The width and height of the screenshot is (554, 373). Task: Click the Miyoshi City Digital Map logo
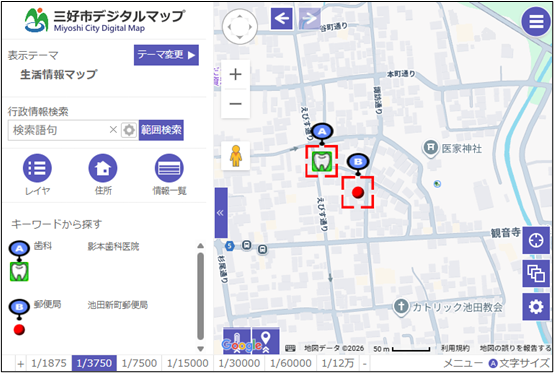coord(104,21)
